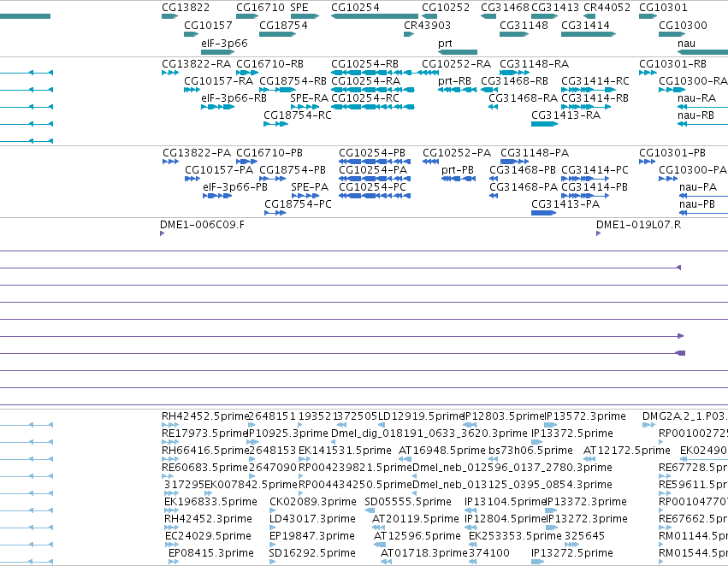The height and width of the screenshot is (566, 728).
Task: Select the EP19847.3prime EST label
Action: [312, 536]
